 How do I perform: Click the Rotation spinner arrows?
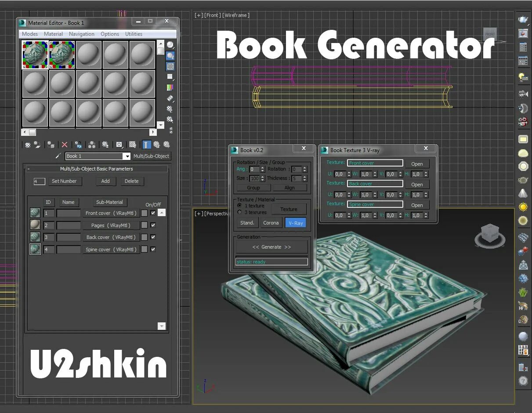[x=305, y=169]
